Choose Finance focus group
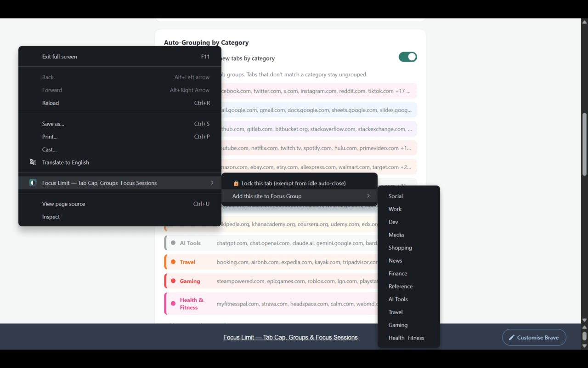588x368 pixels. 409,273
